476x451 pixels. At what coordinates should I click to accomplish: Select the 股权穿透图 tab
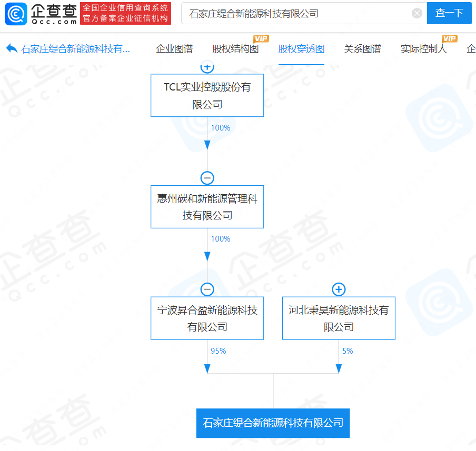tap(301, 49)
